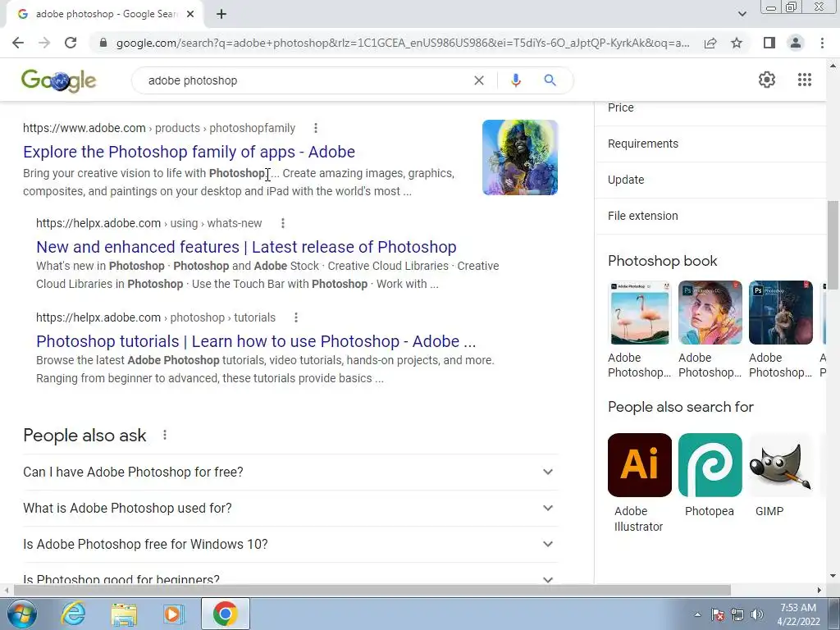
Task: Open the Google apps grid
Action: [x=804, y=80]
